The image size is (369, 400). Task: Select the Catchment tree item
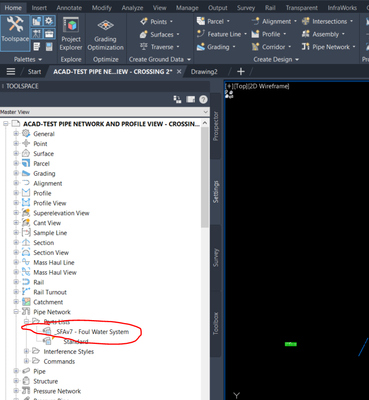coord(48,302)
